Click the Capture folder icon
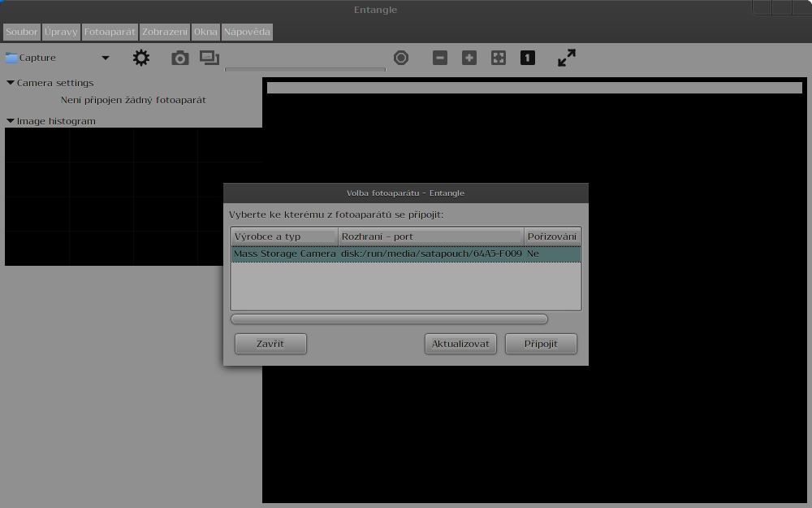This screenshot has width=812, height=508. tap(11, 58)
